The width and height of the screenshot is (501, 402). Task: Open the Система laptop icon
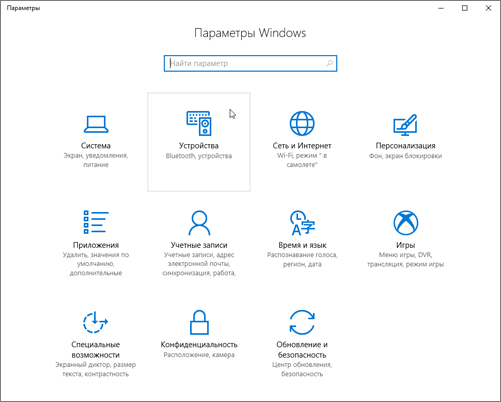96,124
